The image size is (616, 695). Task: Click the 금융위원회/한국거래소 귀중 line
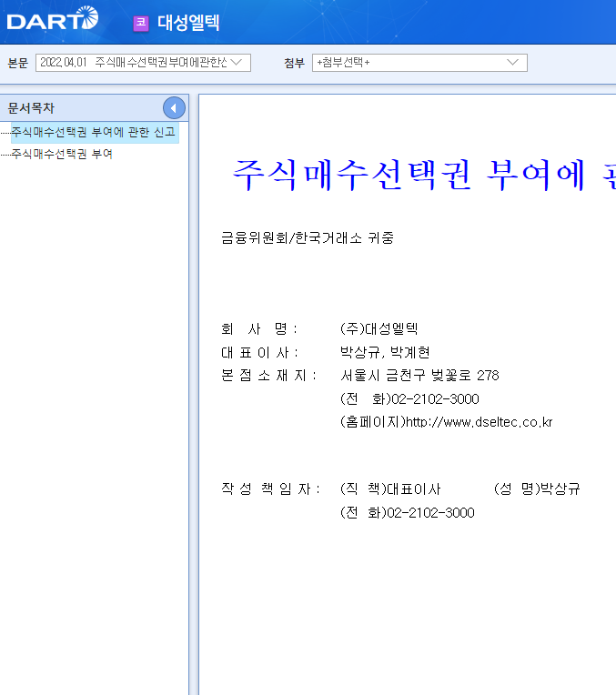click(x=308, y=238)
